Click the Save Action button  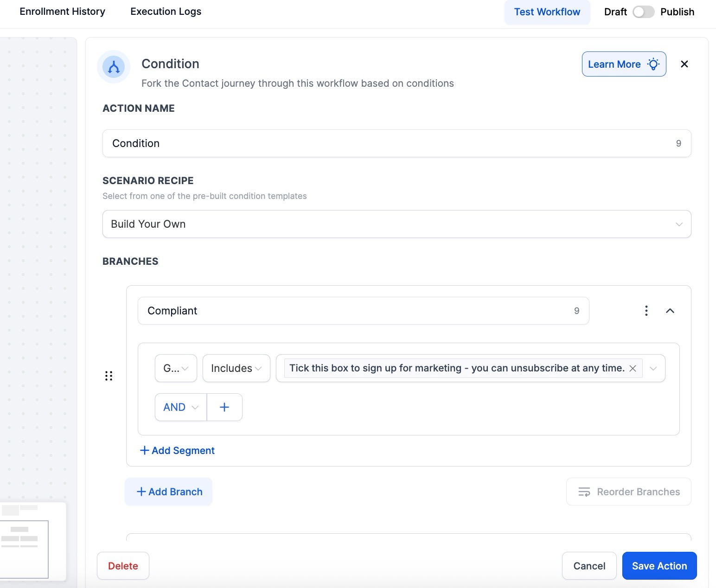click(x=659, y=566)
